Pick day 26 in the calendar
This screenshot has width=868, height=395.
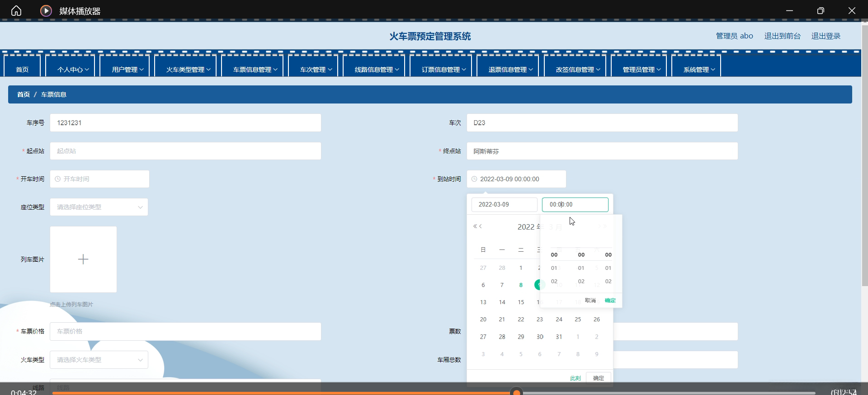pyautogui.click(x=597, y=319)
